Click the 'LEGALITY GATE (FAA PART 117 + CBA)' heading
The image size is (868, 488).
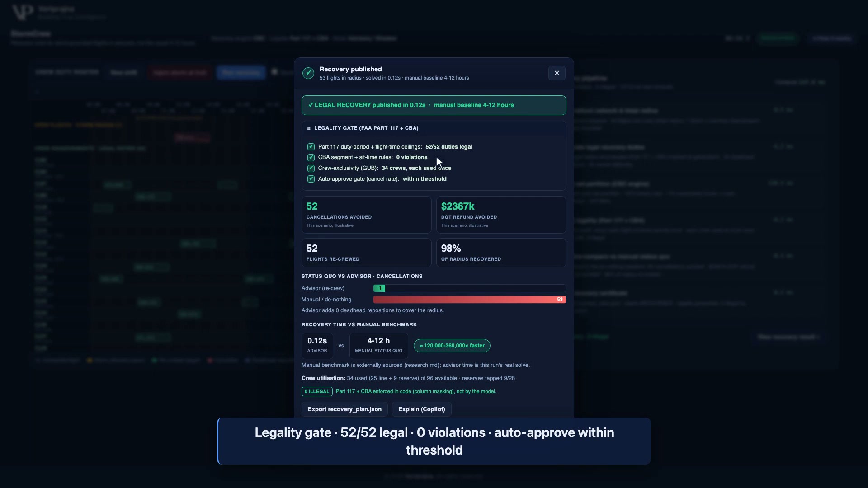pyautogui.click(x=366, y=128)
